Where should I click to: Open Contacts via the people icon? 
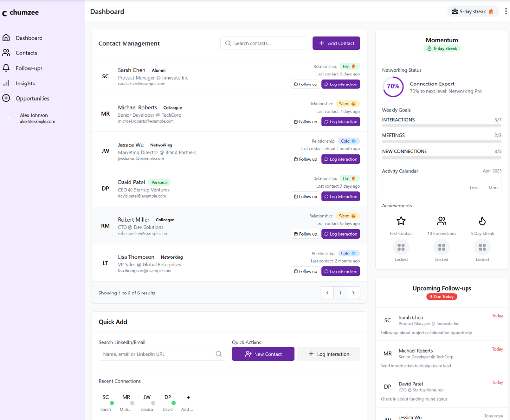(x=6, y=53)
